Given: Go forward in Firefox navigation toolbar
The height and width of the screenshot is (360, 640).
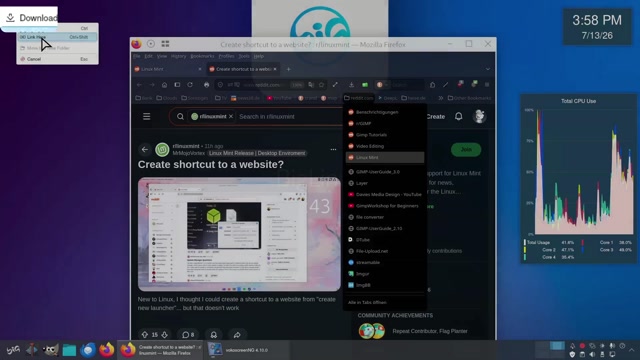Looking at the screenshot, I should click(152, 85).
